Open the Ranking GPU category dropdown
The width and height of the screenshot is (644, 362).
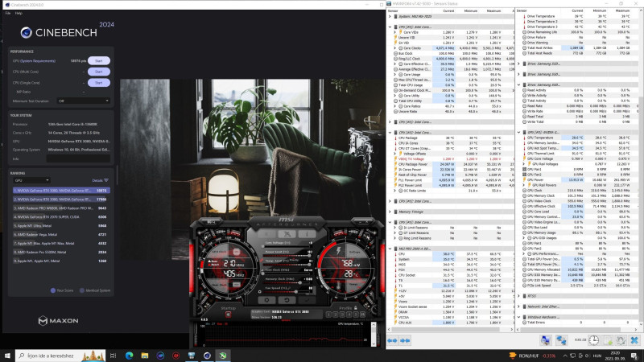click(x=31, y=180)
